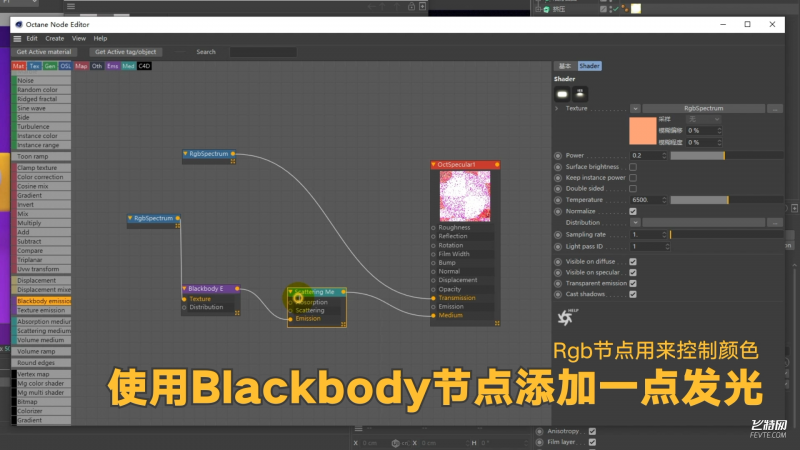
Task: Add a Blackbody emission node from list
Action: [43, 301]
